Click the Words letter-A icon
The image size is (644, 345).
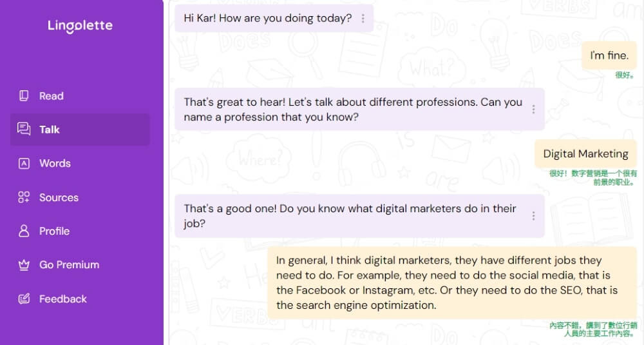click(24, 163)
